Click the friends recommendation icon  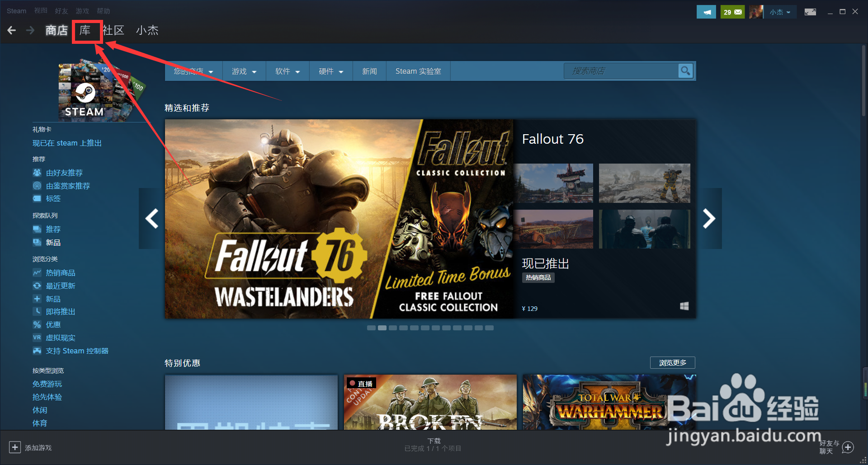tap(37, 173)
